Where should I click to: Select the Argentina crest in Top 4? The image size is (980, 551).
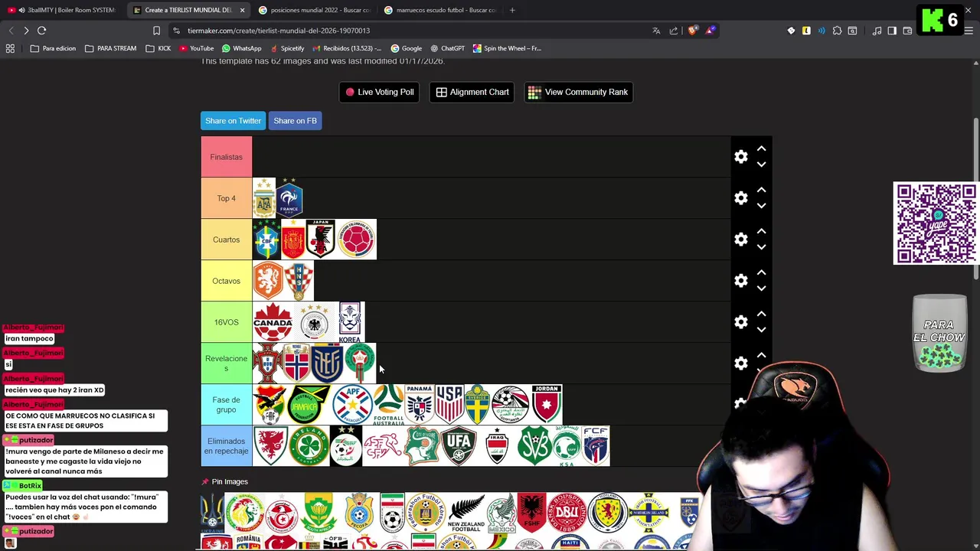click(x=264, y=198)
